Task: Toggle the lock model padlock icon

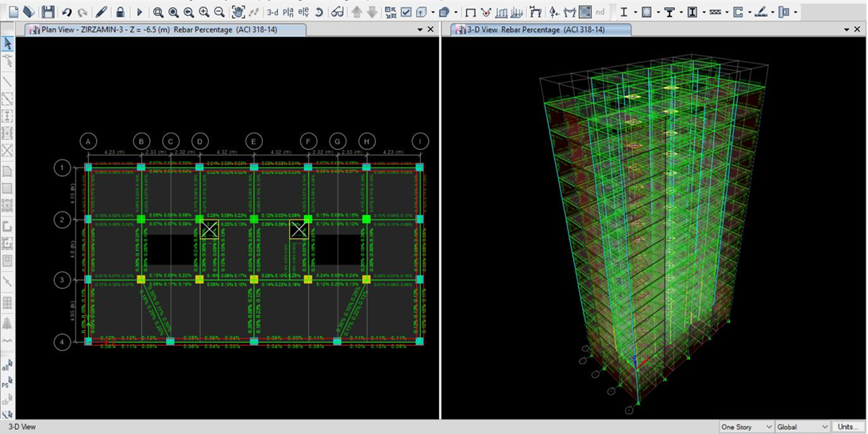Action: pos(120,12)
